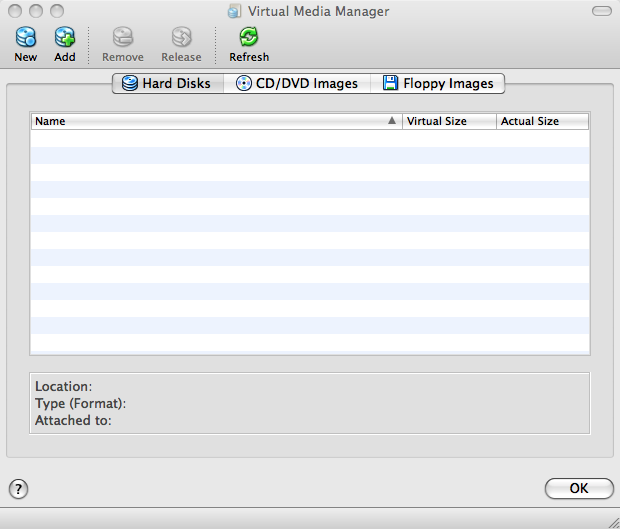Close the Virtual Media Manager window
Image resolution: width=620 pixels, height=529 pixels.
tap(14, 12)
